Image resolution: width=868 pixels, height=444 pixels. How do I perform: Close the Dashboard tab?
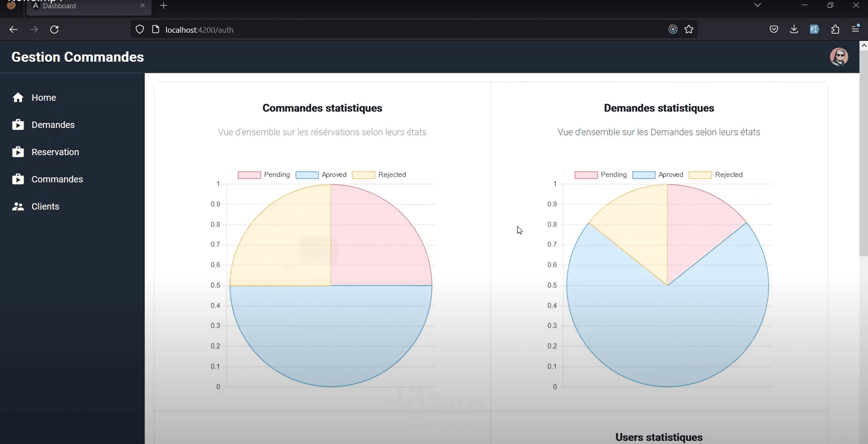click(143, 5)
